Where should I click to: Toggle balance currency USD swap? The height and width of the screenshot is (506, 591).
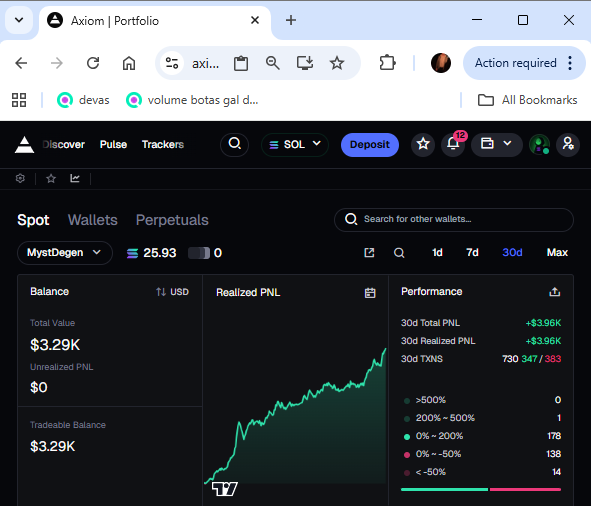(x=172, y=292)
